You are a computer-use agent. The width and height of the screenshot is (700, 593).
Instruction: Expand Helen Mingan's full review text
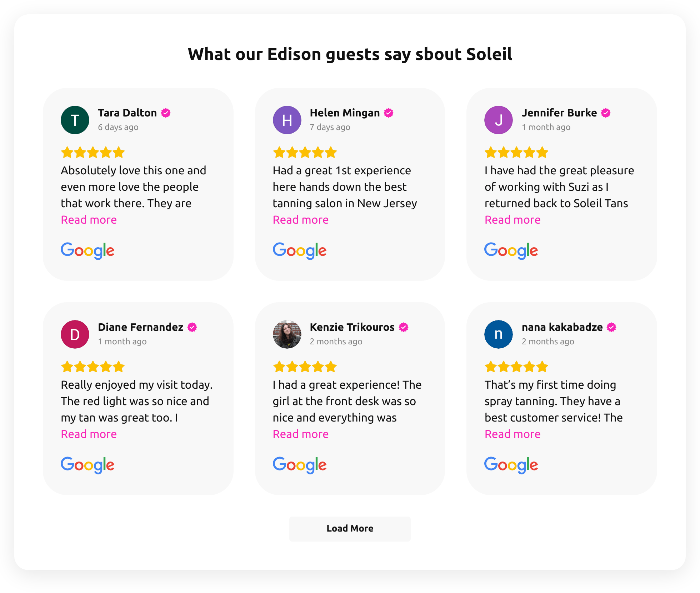[x=300, y=219]
